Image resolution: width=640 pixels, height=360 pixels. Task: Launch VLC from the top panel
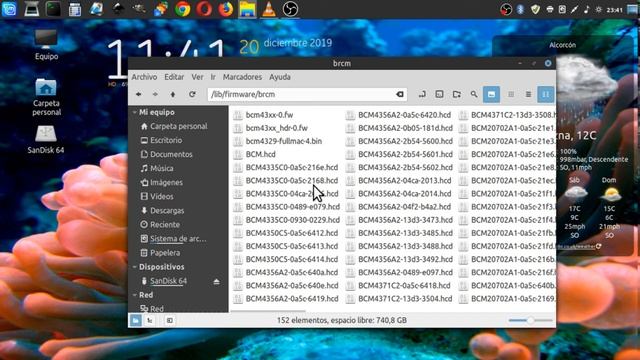pyautogui.click(x=269, y=9)
